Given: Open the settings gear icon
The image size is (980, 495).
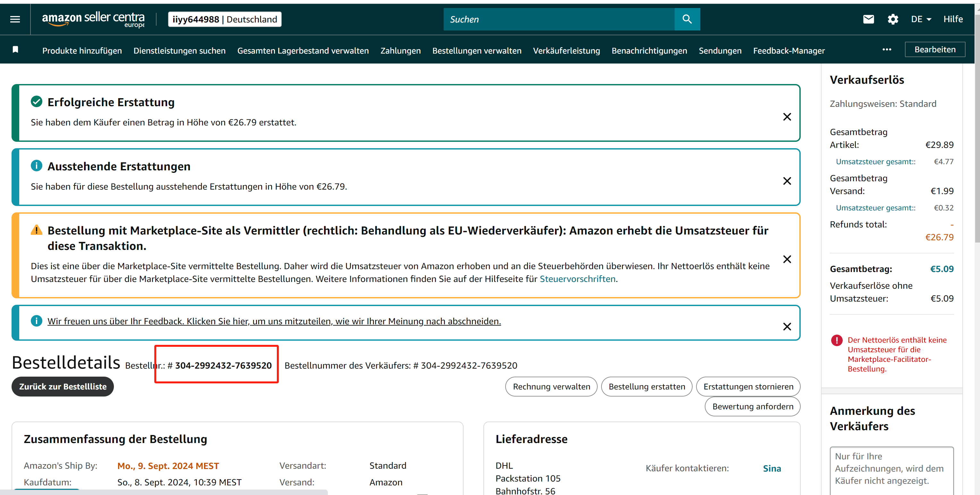Looking at the screenshot, I should pos(892,19).
